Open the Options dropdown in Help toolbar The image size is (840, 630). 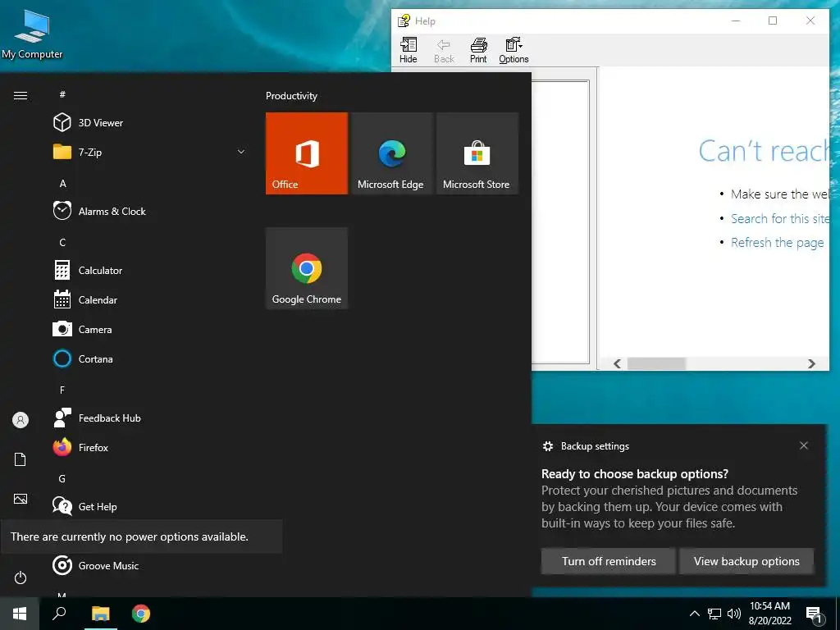[514, 50]
